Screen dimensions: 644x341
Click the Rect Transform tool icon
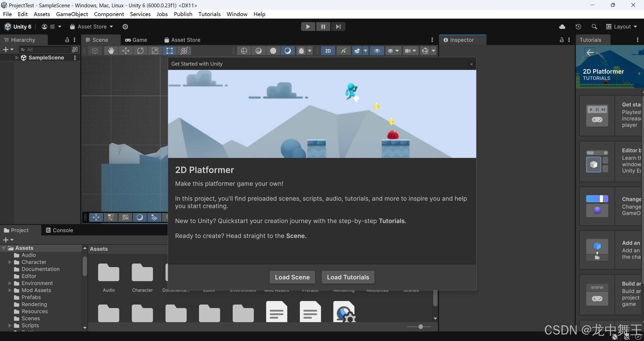pos(170,50)
